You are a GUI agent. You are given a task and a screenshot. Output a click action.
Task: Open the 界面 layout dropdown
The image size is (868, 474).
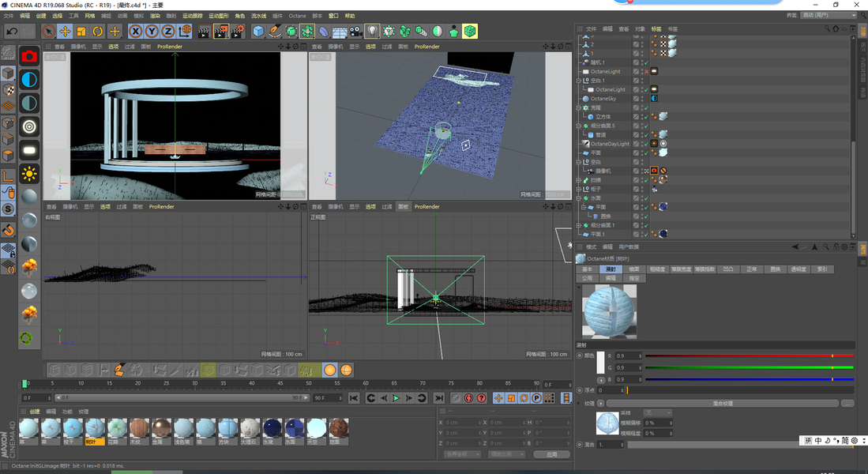(x=829, y=16)
